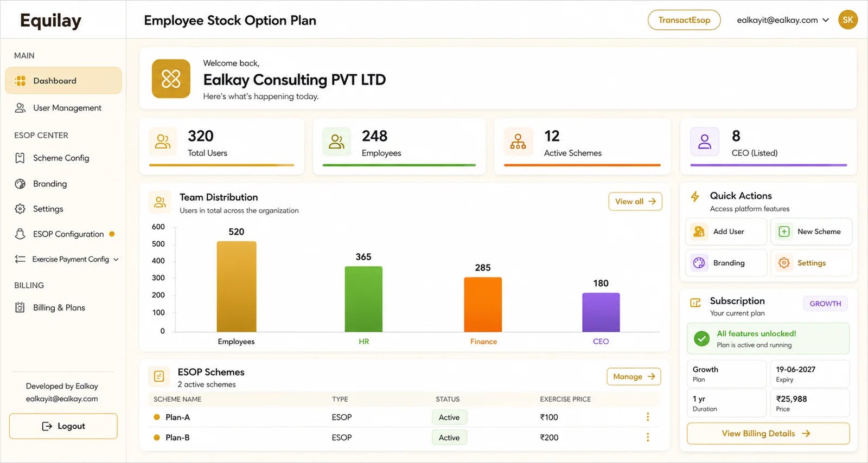Click the SK user avatar
This screenshot has height=463, width=868.
pos(848,20)
